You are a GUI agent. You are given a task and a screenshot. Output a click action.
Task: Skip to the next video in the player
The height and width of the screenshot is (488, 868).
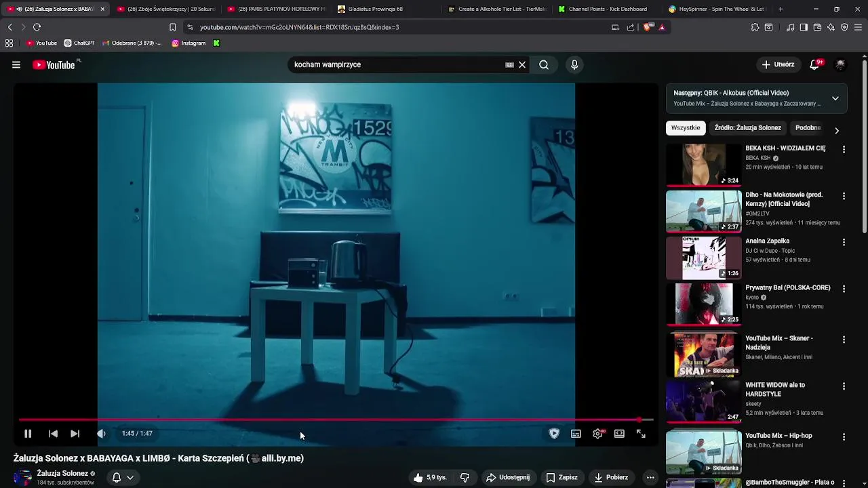75,434
